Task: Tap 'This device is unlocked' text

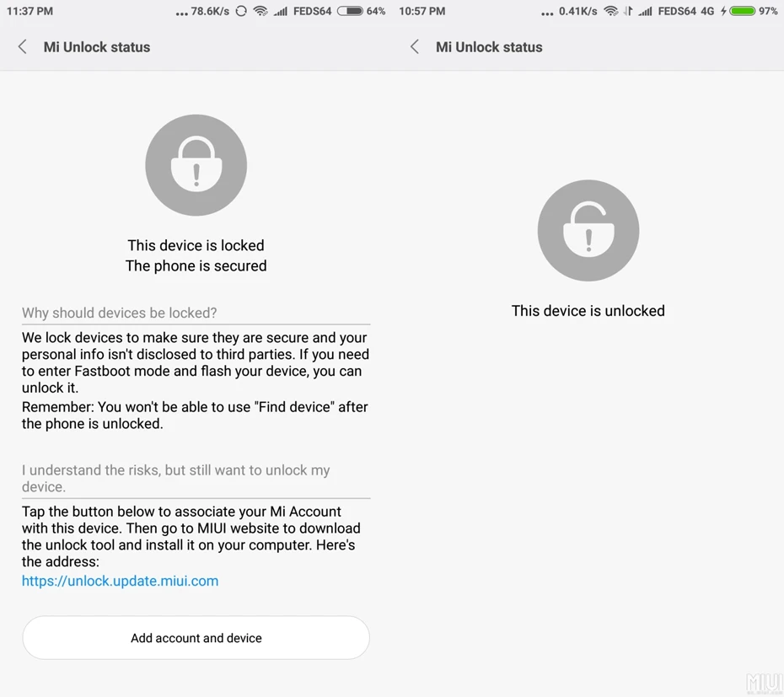Action: [588, 311]
